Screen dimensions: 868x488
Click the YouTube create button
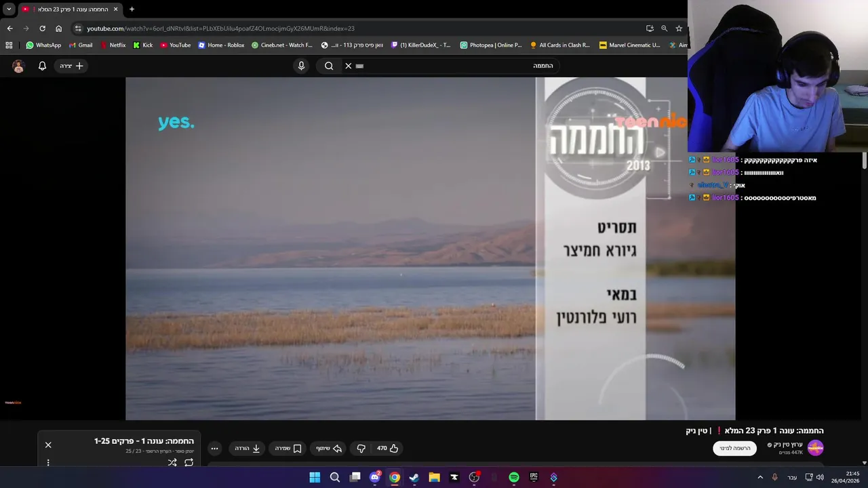tap(71, 66)
